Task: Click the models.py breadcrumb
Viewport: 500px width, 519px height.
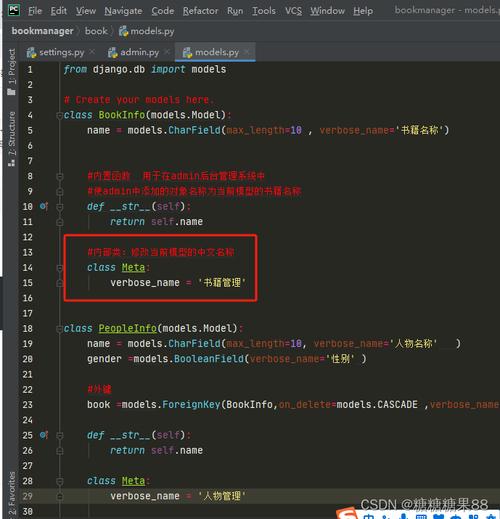Action: [152, 31]
